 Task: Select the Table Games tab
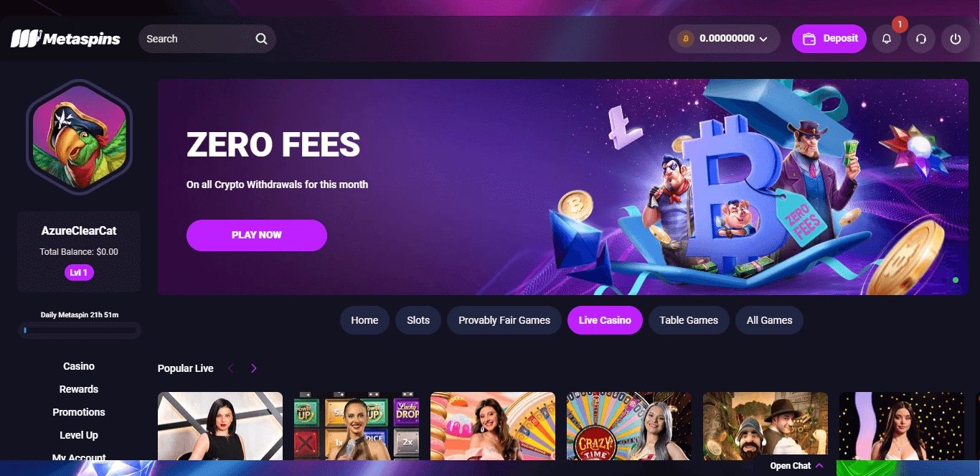click(689, 320)
